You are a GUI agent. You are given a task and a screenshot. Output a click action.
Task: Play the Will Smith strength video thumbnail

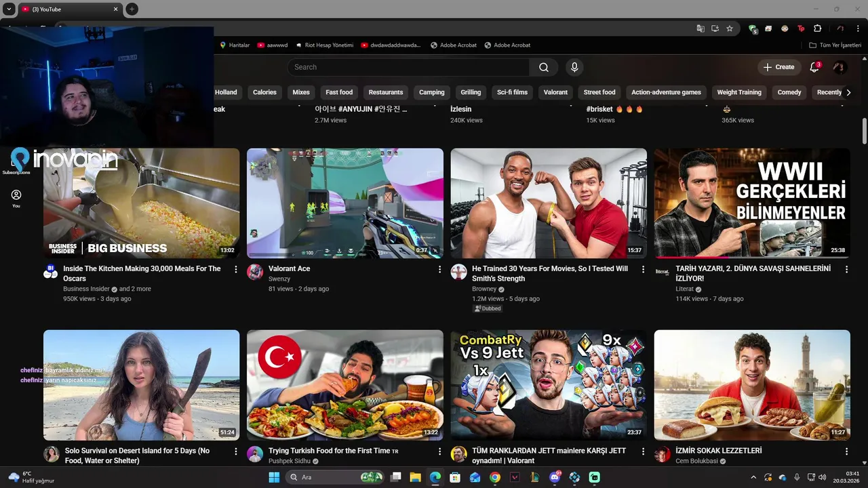pyautogui.click(x=549, y=203)
